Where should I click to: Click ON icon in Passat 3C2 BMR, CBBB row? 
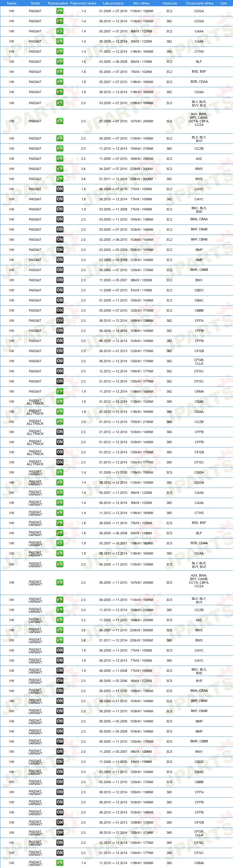[60, 270]
